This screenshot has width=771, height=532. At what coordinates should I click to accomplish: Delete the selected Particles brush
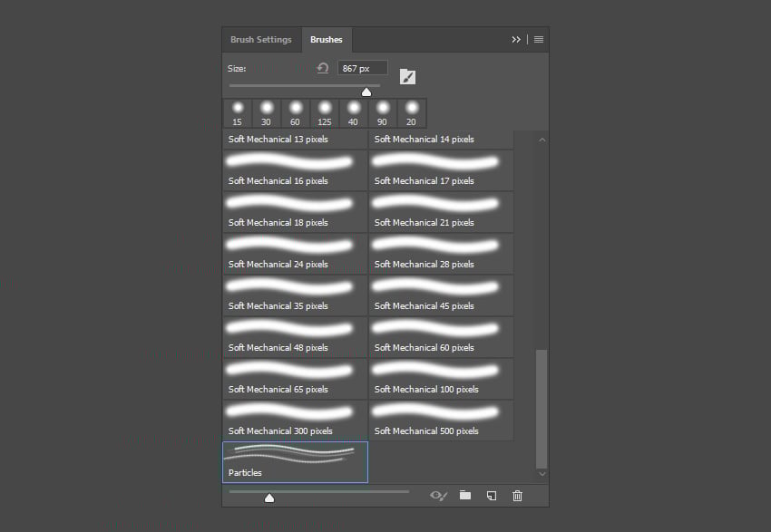point(517,496)
